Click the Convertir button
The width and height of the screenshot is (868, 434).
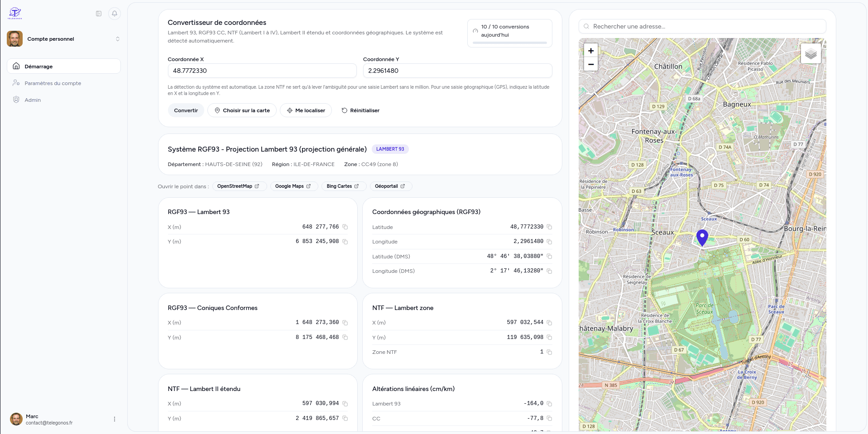click(x=186, y=110)
